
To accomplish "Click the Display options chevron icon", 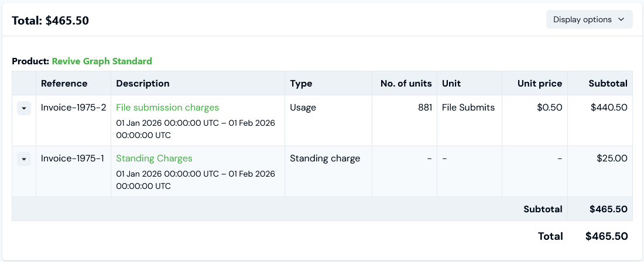I will coord(621,19).
